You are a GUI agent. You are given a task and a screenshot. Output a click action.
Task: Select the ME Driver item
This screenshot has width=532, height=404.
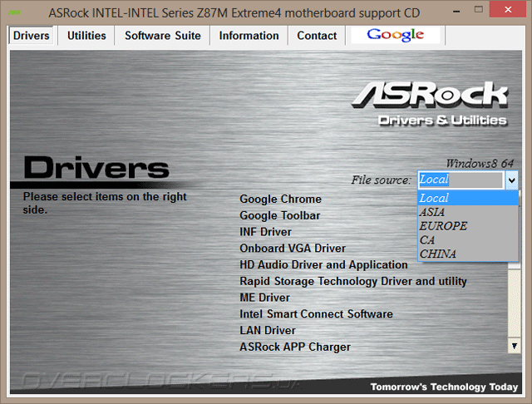(x=264, y=298)
